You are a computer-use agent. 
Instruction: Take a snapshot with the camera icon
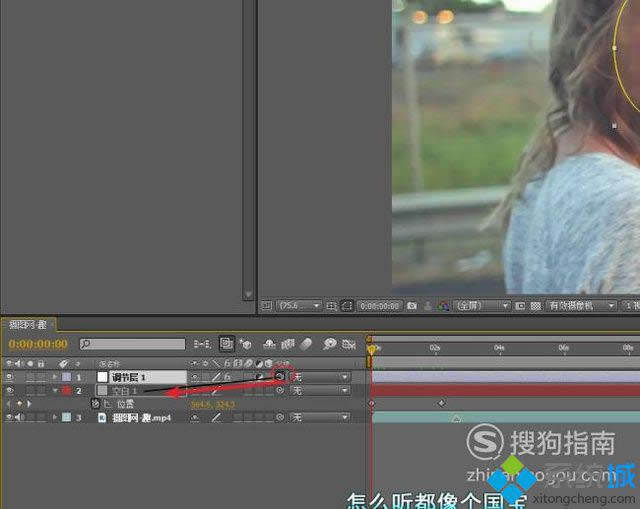point(412,306)
